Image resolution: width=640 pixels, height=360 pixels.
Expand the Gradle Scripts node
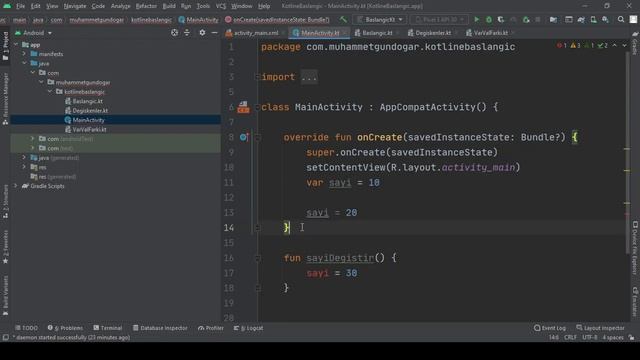point(16,186)
